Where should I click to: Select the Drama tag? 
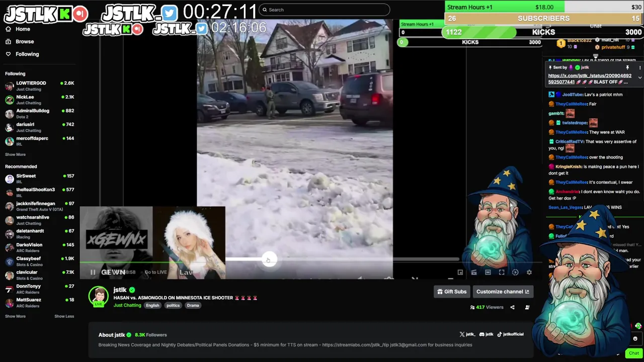(193, 306)
